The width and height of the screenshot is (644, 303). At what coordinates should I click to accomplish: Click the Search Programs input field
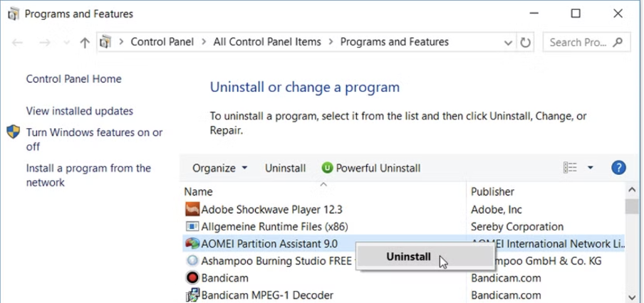[580, 43]
